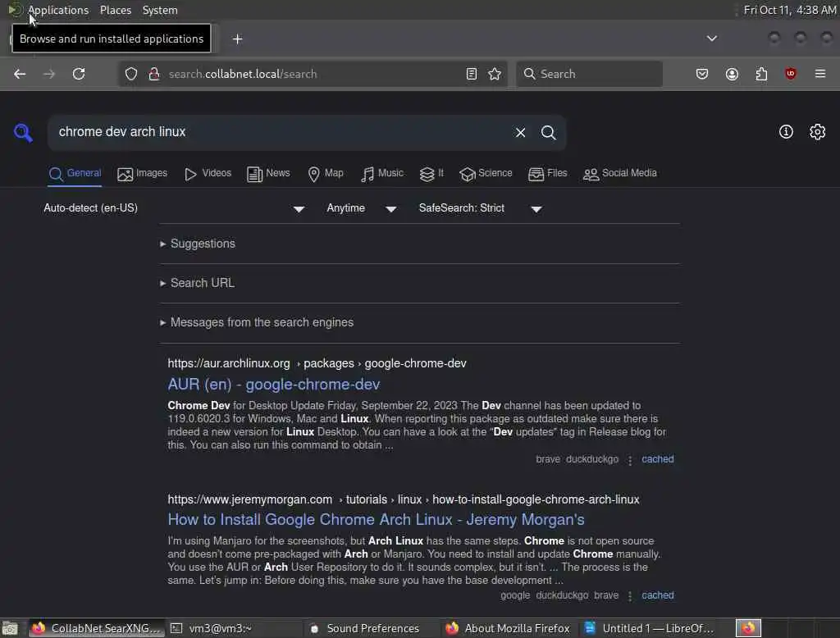Click the browser address bar URL

(x=243, y=74)
